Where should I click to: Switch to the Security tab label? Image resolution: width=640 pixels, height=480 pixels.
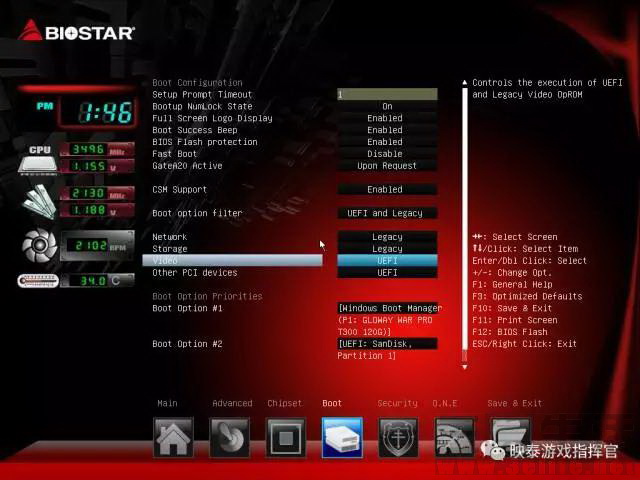tap(397, 403)
